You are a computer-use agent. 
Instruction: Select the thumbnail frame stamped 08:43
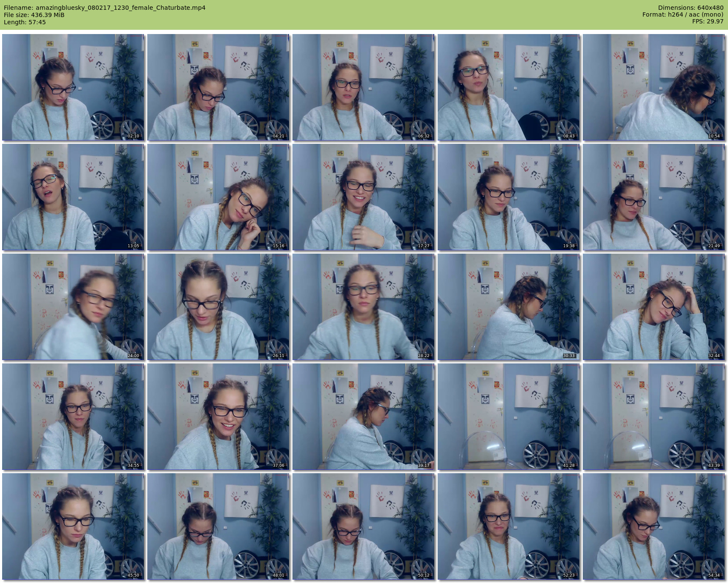(509, 87)
